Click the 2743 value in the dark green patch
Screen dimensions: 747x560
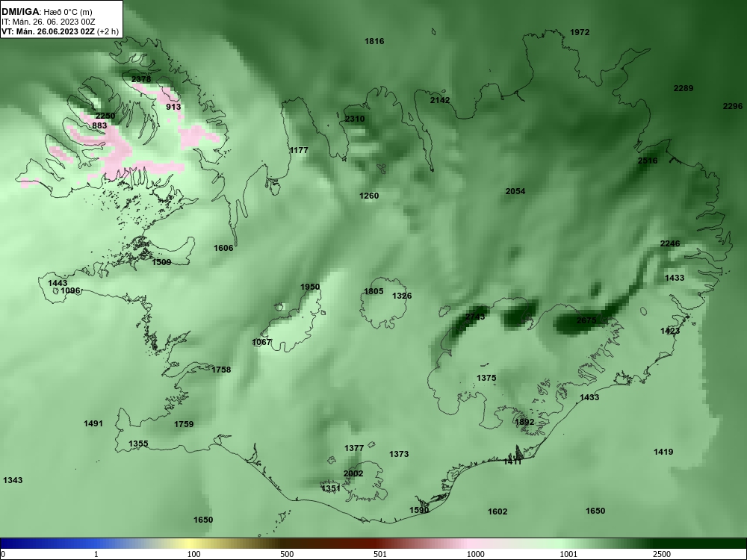tap(475, 317)
